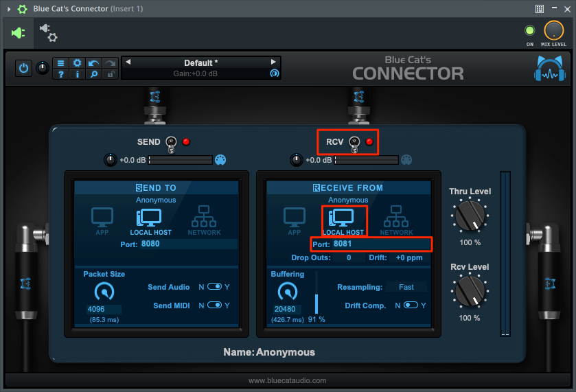The height and width of the screenshot is (392, 576).
Task: Click the magnifier zoom icon
Action: pos(93,74)
